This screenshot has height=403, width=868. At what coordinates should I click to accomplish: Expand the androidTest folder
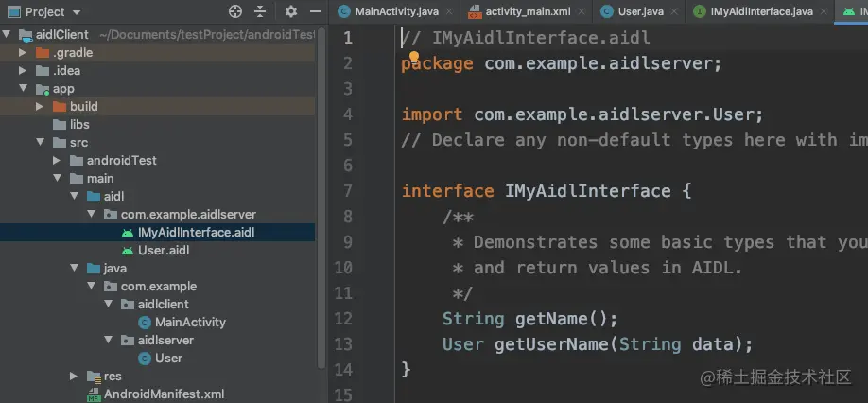(57, 160)
